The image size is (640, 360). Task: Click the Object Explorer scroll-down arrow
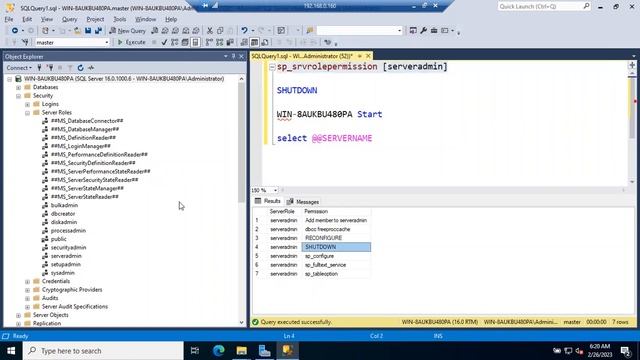tap(242, 322)
